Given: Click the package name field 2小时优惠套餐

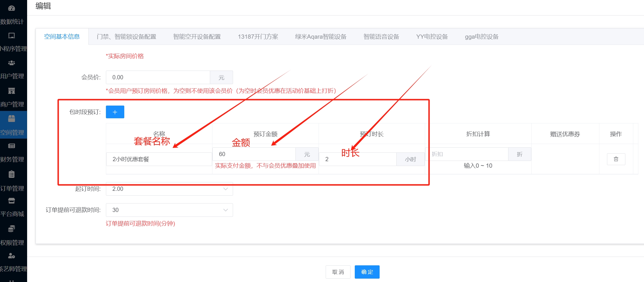Looking at the screenshot, I should coord(159,159).
